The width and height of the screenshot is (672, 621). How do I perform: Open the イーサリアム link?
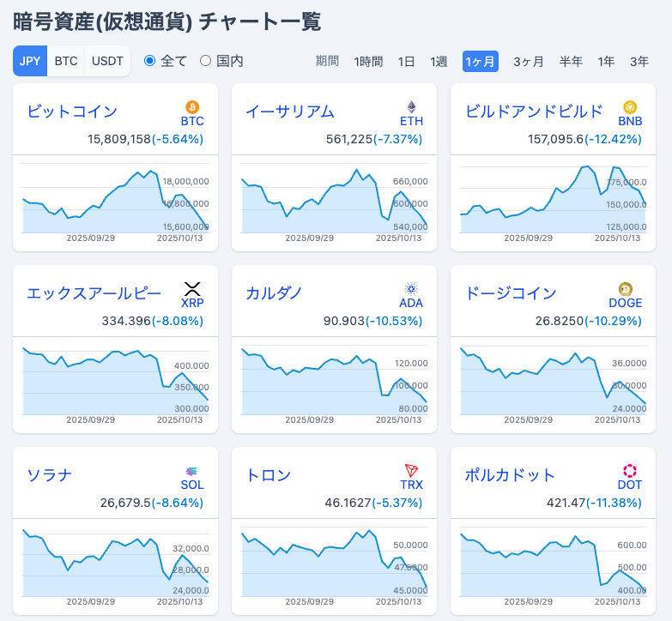[290, 112]
